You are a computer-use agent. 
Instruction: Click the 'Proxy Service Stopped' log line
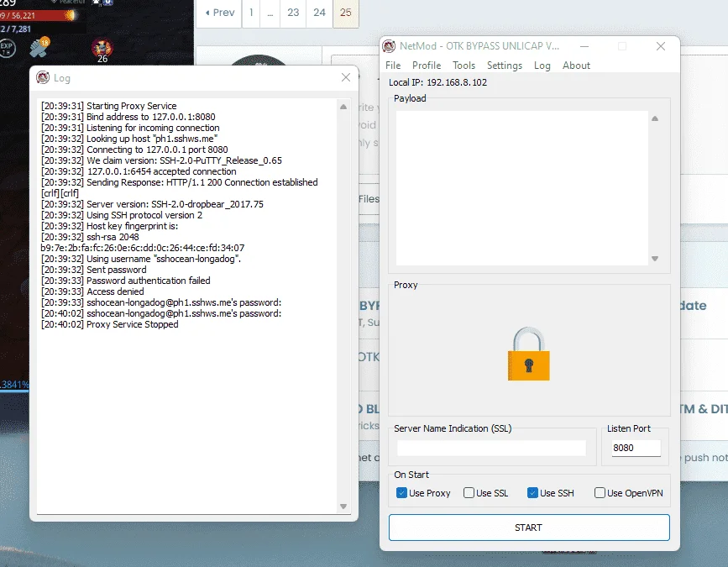click(109, 324)
